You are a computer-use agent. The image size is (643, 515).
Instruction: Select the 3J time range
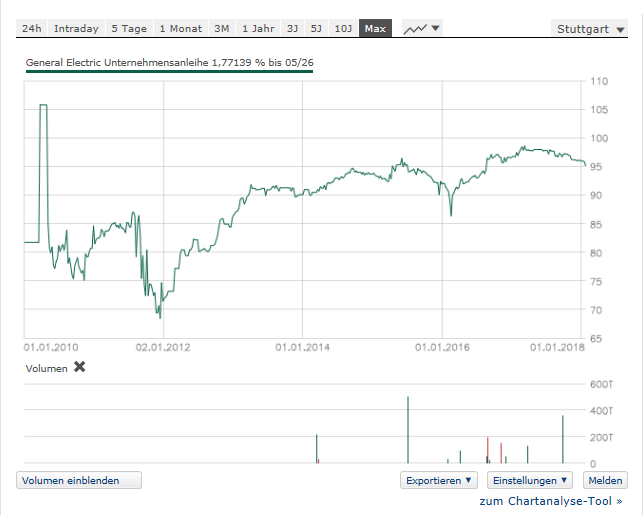pyautogui.click(x=292, y=29)
